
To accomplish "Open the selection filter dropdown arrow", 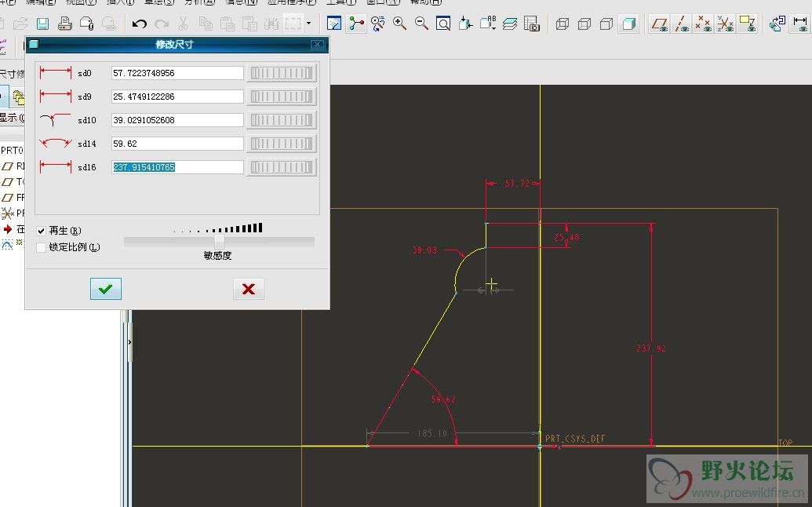I will click(x=308, y=24).
